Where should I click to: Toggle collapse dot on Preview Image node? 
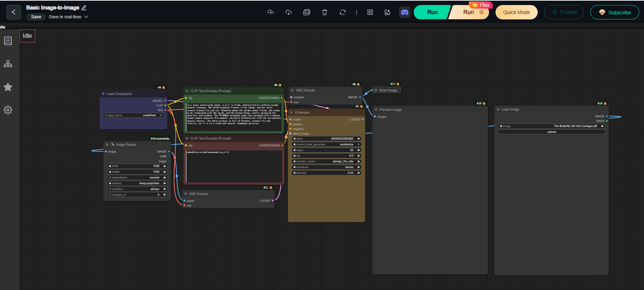[376, 110]
